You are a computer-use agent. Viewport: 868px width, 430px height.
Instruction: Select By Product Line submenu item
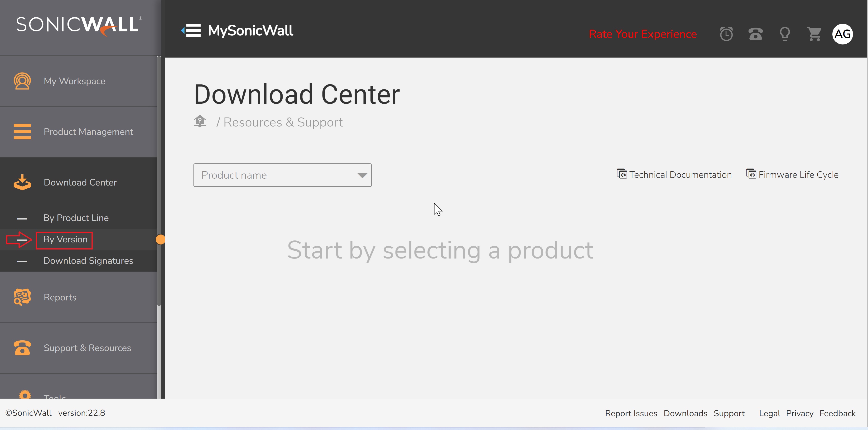(x=78, y=218)
